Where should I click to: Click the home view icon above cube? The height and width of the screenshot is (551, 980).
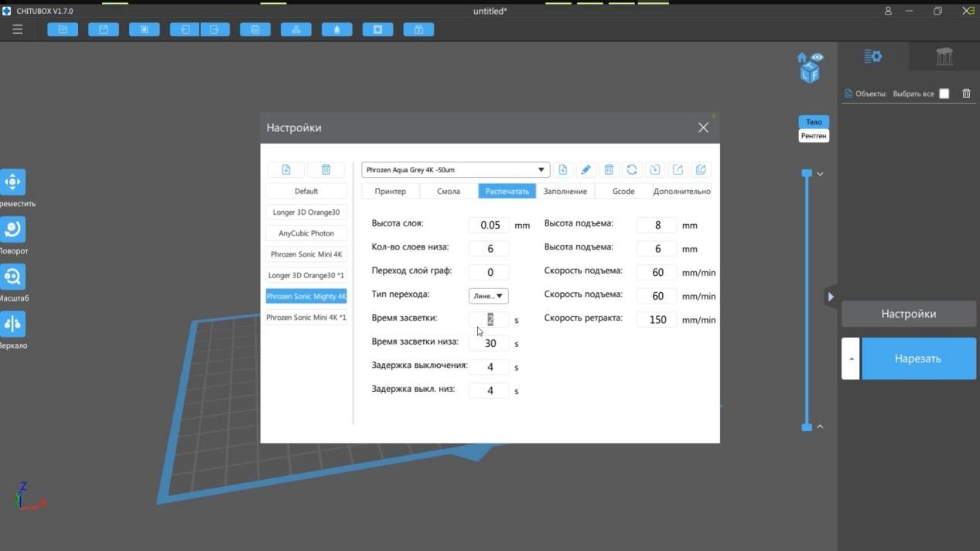point(802,58)
